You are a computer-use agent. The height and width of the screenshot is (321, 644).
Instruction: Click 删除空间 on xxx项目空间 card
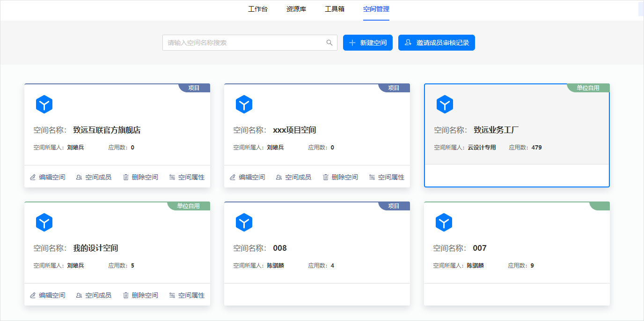point(340,177)
